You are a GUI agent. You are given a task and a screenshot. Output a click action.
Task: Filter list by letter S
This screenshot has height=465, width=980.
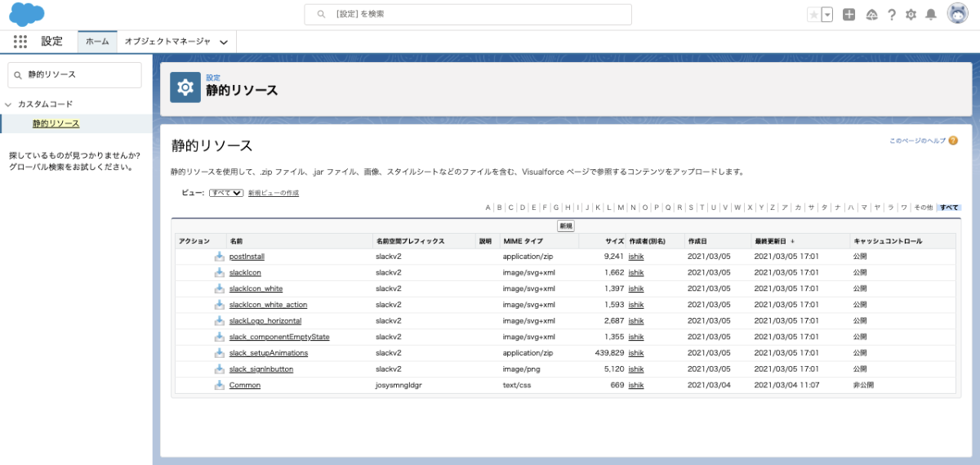(x=690, y=208)
